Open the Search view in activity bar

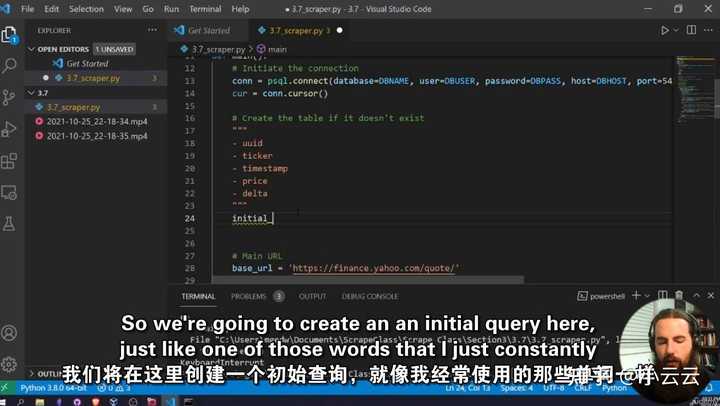9,66
